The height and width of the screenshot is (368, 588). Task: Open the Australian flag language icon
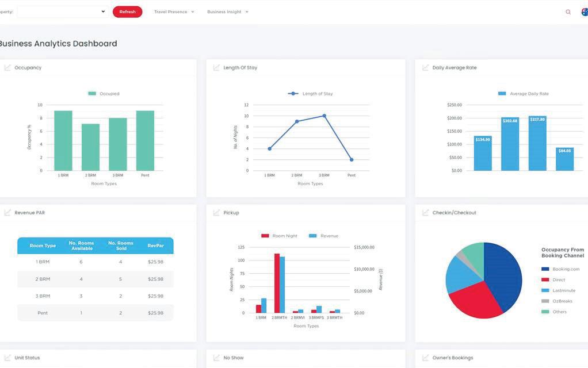pyautogui.click(x=585, y=12)
